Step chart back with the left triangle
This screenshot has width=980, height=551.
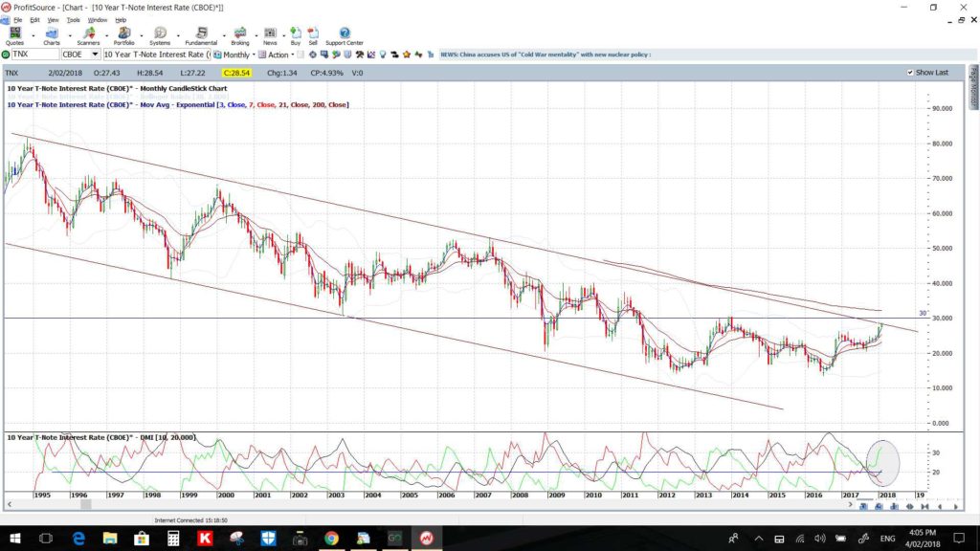tap(940, 507)
